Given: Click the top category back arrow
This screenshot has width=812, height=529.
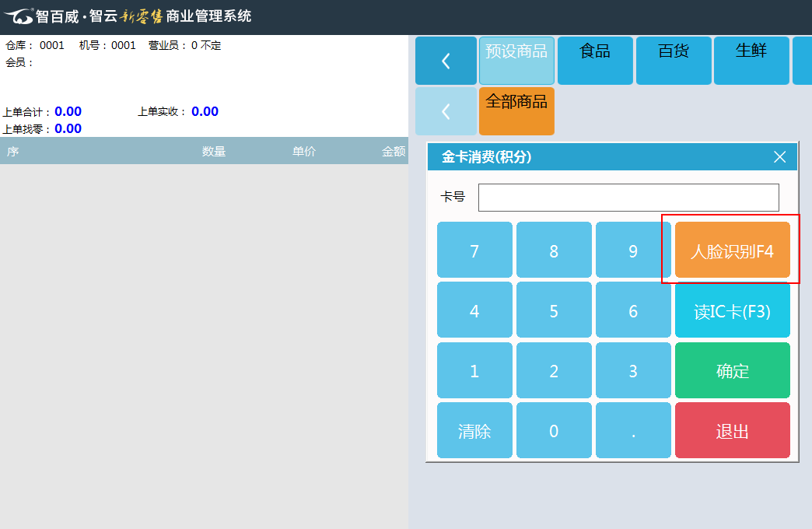Looking at the screenshot, I should point(446,61).
